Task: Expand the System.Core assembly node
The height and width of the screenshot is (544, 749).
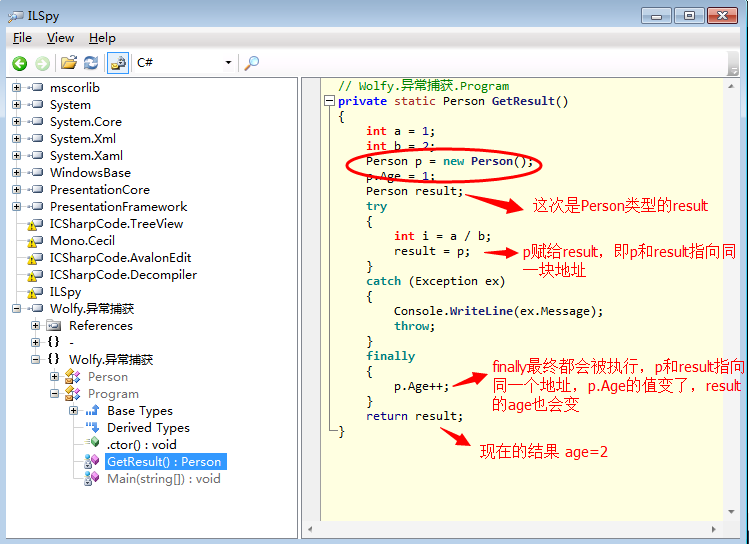Action: 17,122
